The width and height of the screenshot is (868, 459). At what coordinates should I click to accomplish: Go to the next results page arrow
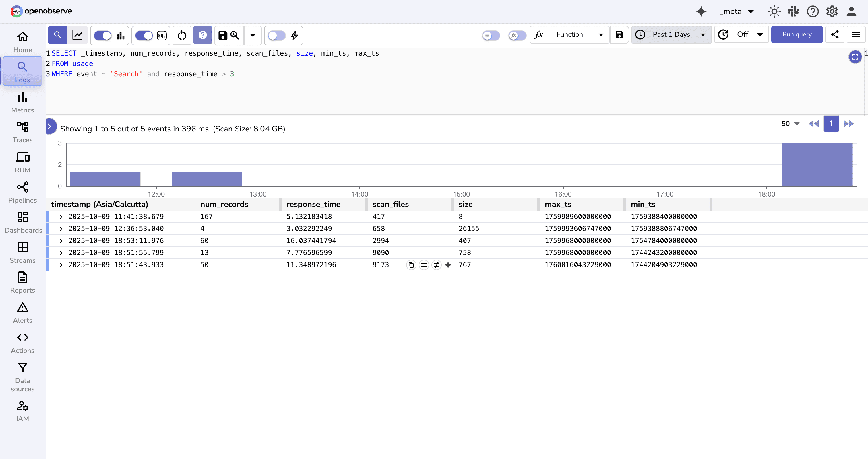[849, 124]
